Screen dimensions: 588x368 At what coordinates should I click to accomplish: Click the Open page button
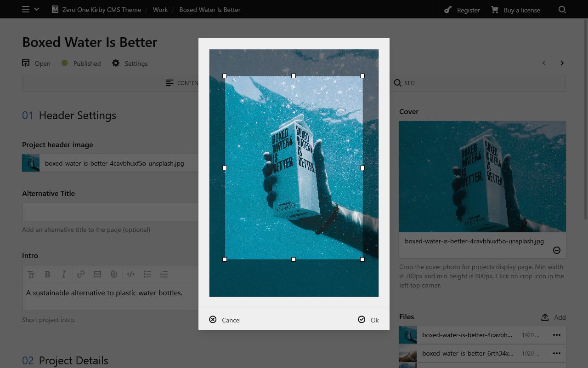36,63
